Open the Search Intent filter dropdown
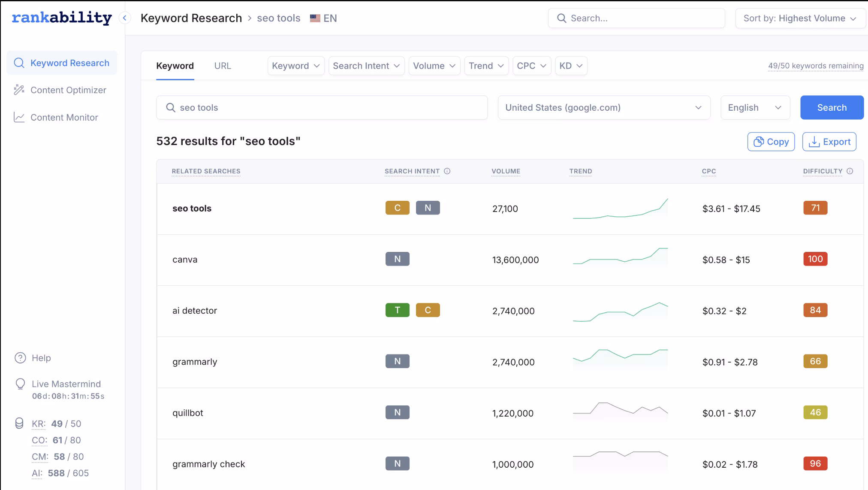 point(366,66)
